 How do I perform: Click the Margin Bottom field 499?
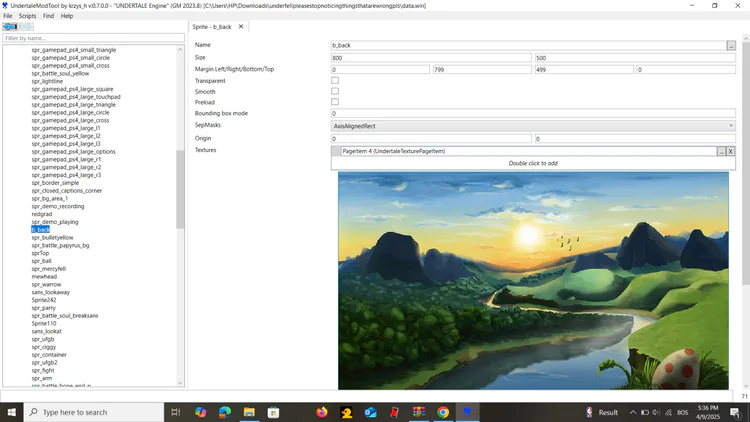coord(584,70)
